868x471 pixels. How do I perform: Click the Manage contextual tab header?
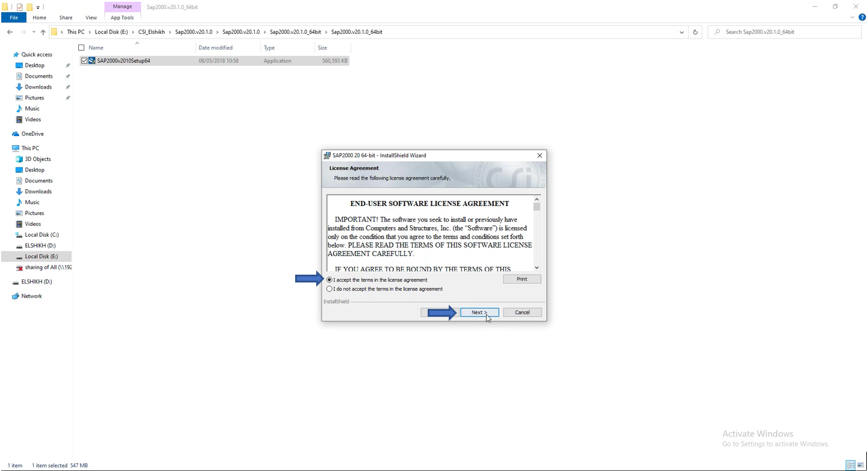pos(122,7)
